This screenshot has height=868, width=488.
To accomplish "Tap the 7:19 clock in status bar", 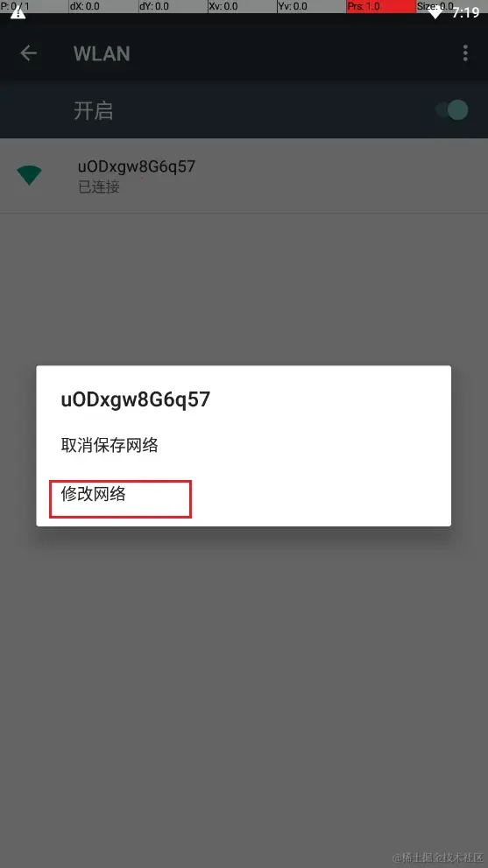I will (x=465, y=12).
